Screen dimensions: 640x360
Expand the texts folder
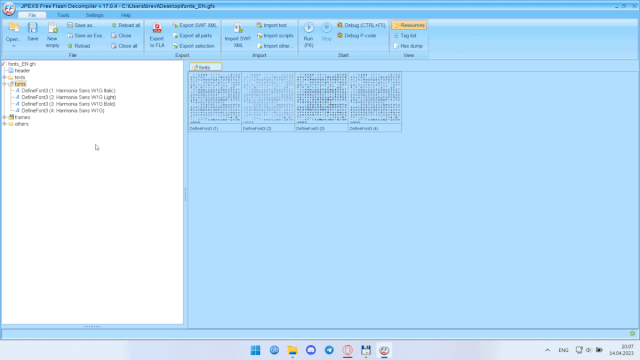pos(4,77)
